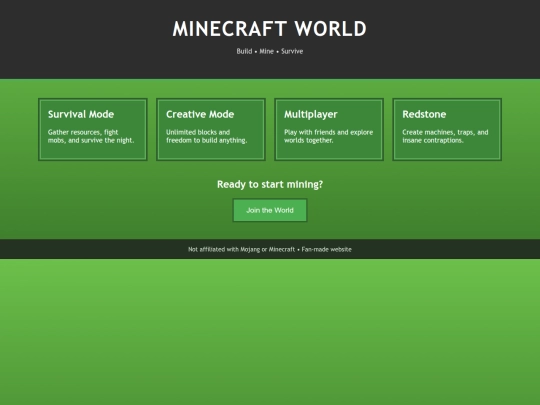Click the 'Not affiliated with Mojang' footer text

click(270, 249)
